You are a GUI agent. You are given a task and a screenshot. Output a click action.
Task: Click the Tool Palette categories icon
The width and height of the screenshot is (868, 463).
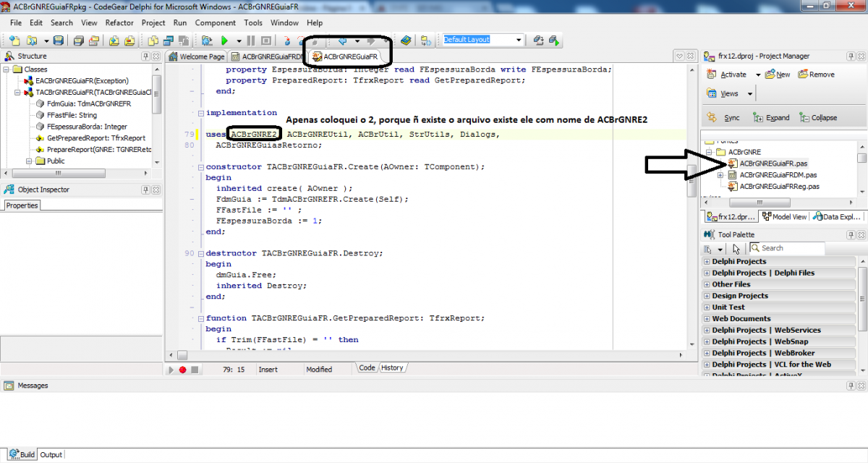[710, 248]
